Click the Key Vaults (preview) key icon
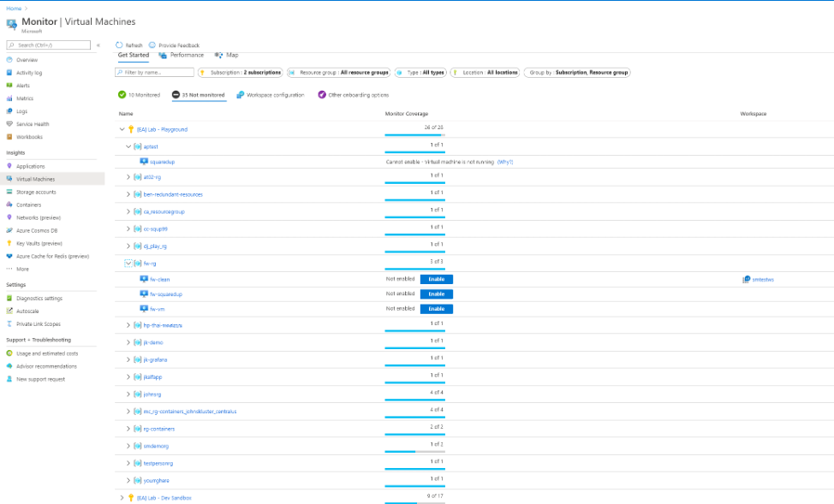This screenshot has width=834, height=504. (x=9, y=243)
